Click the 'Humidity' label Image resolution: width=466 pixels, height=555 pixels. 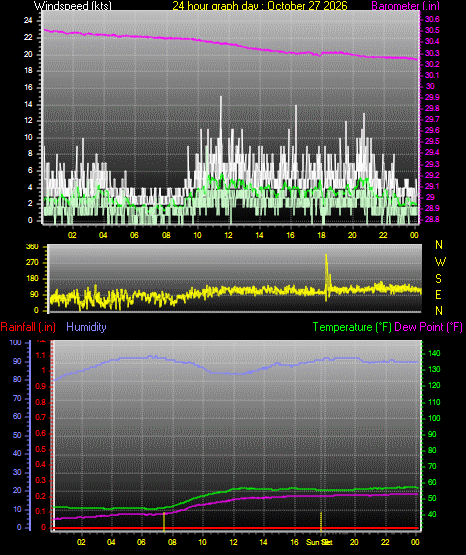click(86, 327)
